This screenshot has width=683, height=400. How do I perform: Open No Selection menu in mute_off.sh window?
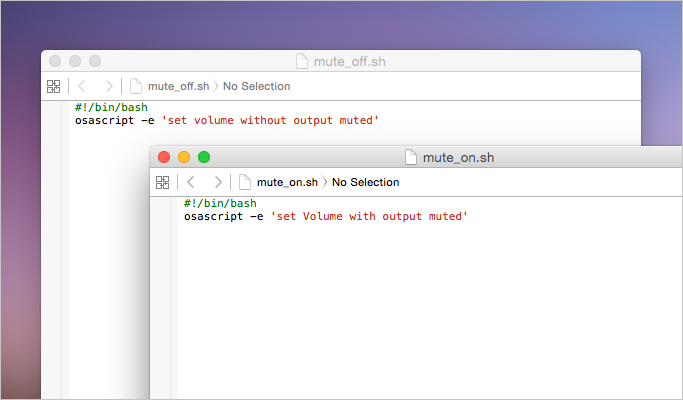coord(257,86)
